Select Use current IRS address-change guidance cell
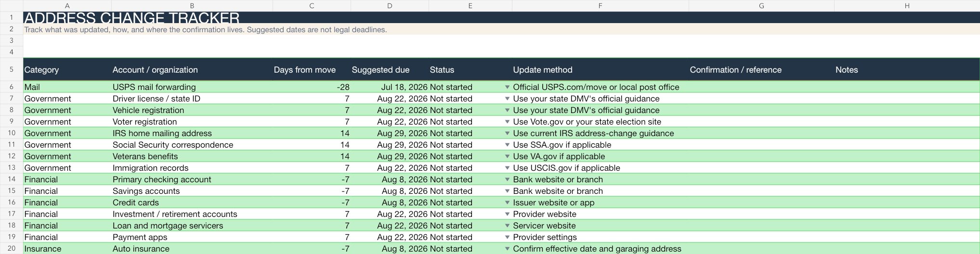Screen dimensions: 980x254 click(600, 133)
